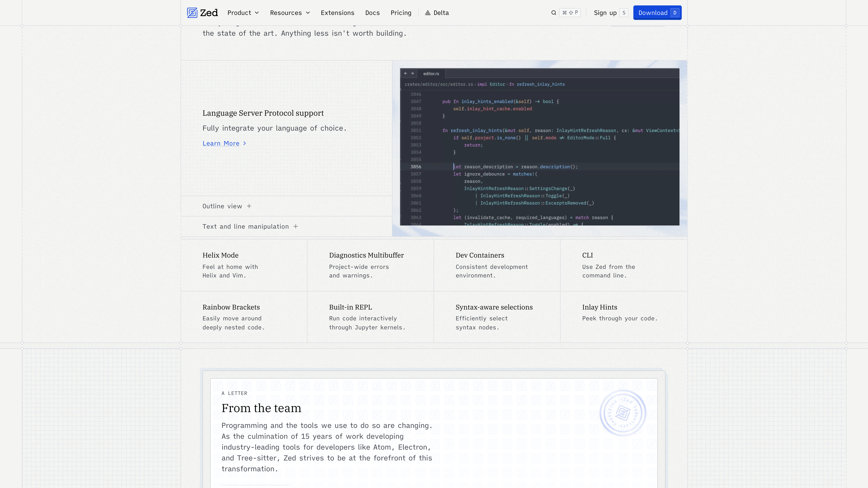Open the search magnifier icon
Image resolution: width=868 pixels, height=488 pixels.
(x=554, y=13)
